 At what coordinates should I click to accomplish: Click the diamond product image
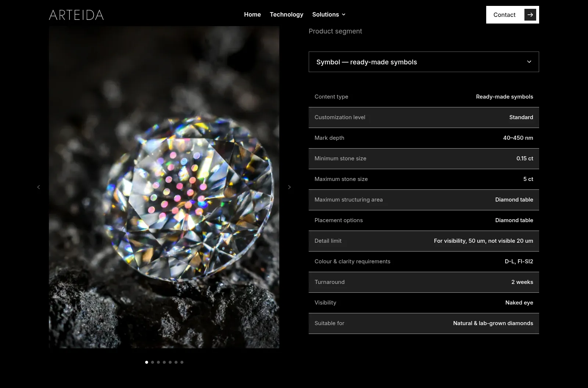[x=164, y=187]
